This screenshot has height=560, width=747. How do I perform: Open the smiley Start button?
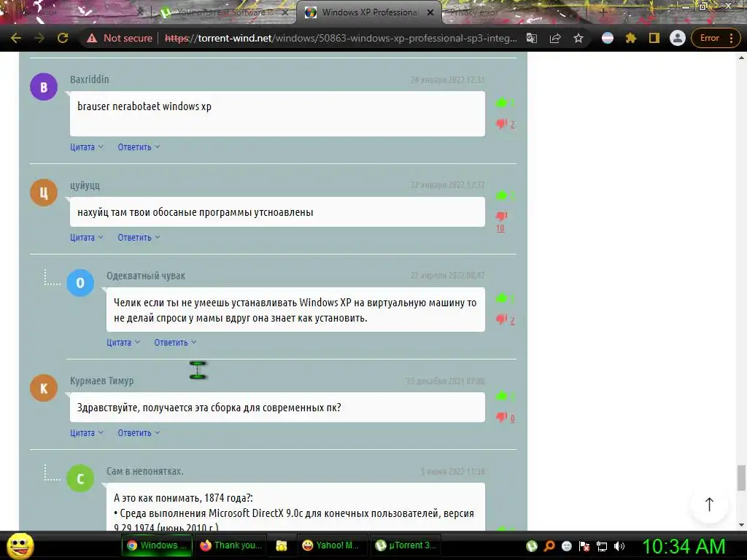[20, 545]
